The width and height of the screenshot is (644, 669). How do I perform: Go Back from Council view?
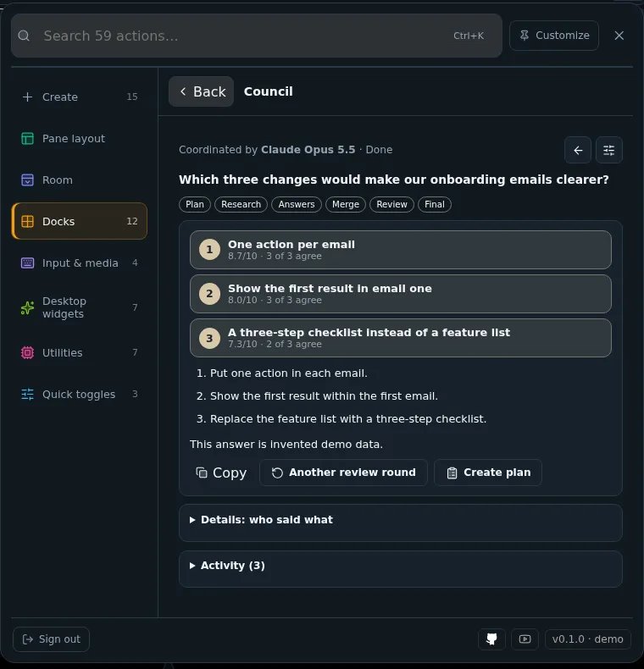(201, 91)
